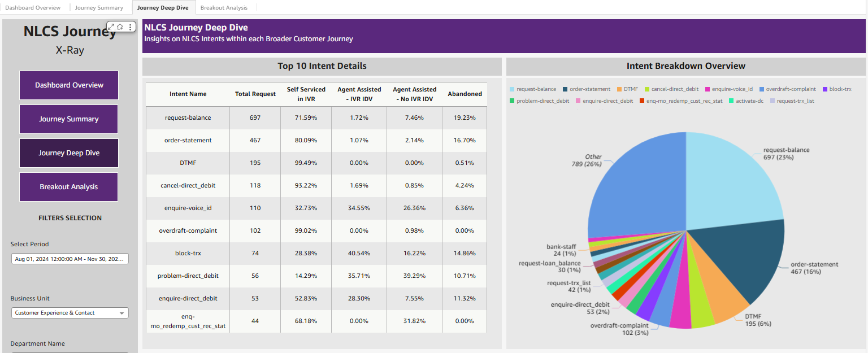Click the block-trx purple legend marker

[825, 89]
